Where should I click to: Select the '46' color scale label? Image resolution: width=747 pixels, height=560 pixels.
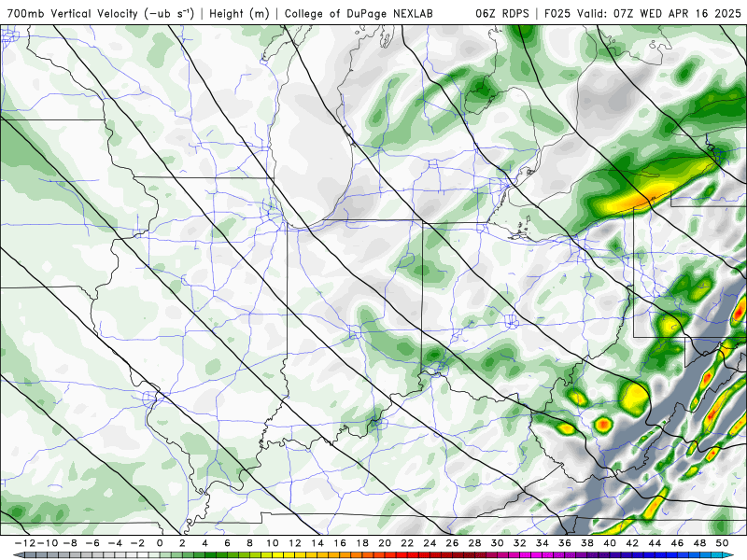point(678,543)
